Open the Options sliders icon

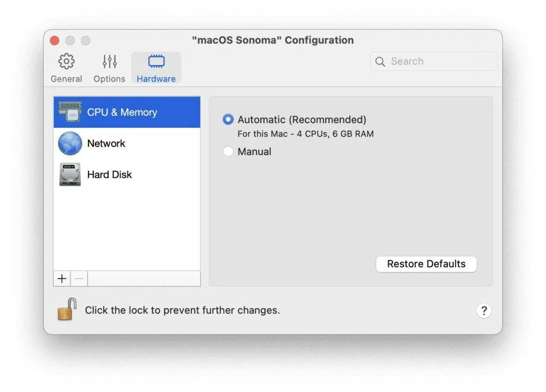(x=109, y=61)
